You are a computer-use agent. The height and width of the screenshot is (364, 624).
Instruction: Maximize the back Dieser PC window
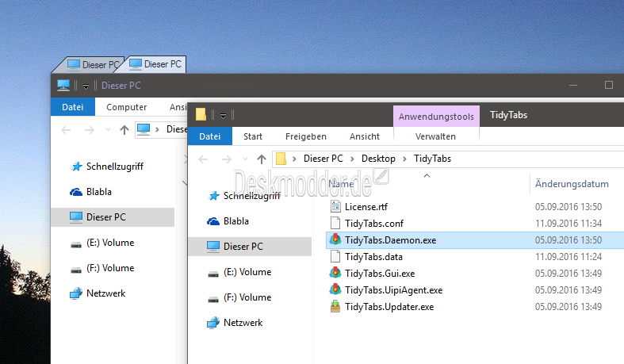click(608, 85)
